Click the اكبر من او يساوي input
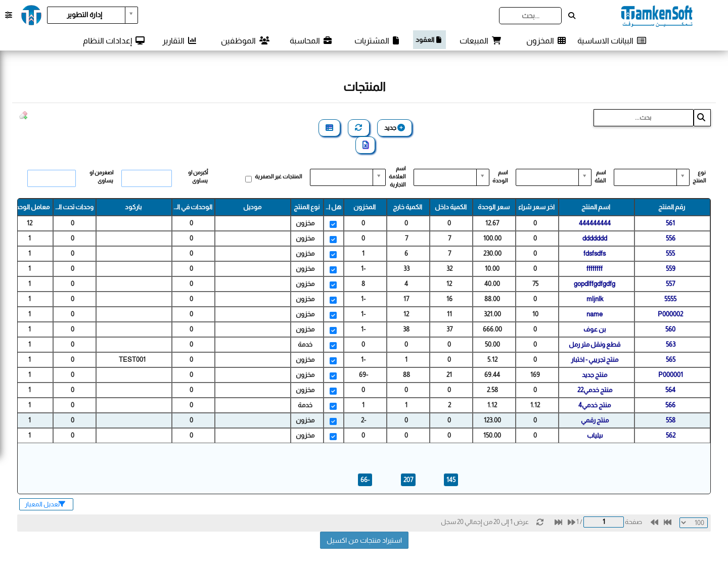Viewport: 728px width, 569px height. coord(147,178)
